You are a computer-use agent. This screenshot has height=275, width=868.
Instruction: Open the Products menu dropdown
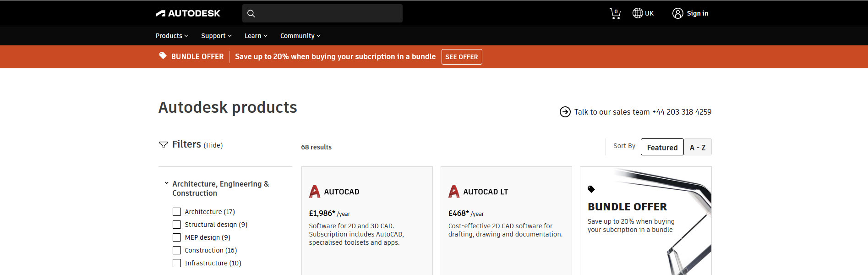(x=172, y=36)
